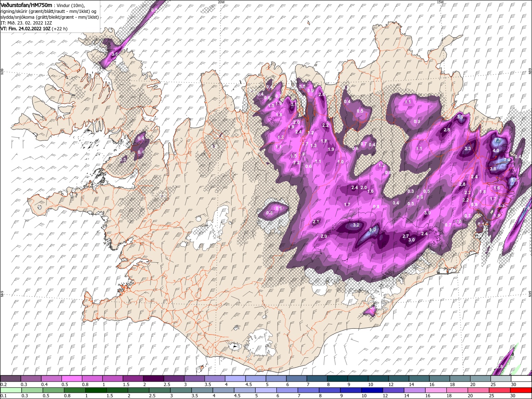Click the Veðurstofan/HM750m map title
532x399 pixels.
pyautogui.click(x=27, y=5)
